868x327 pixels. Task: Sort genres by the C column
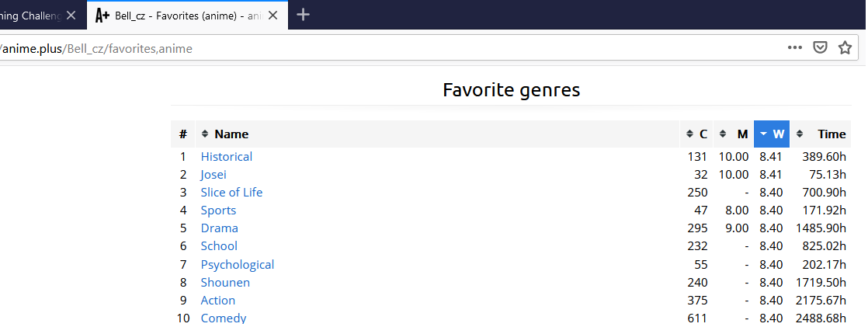[696, 134]
